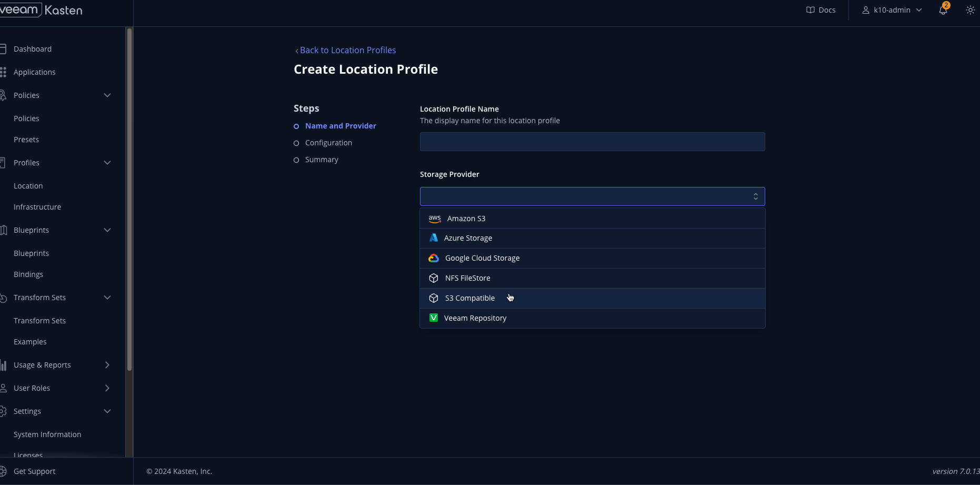Select the Configuration step
The width and height of the screenshot is (980, 485).
[x=328, y=143]
